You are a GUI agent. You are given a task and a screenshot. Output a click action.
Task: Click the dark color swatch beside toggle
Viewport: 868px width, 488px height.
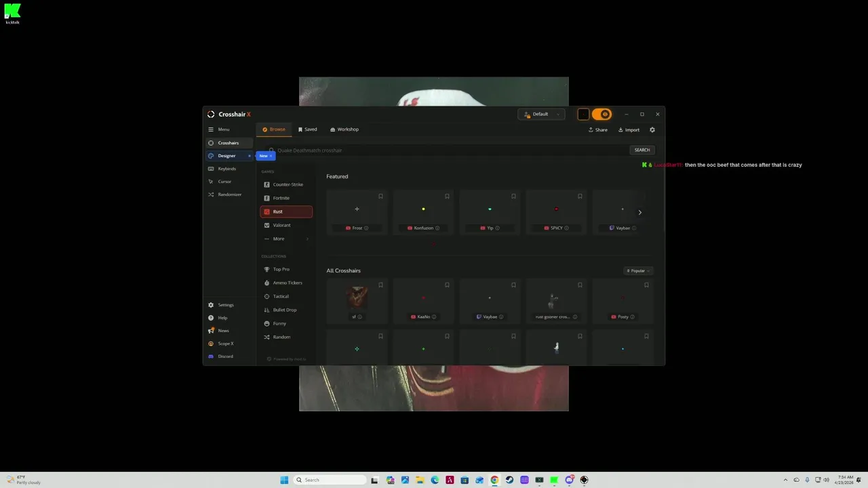click(583, 115)
